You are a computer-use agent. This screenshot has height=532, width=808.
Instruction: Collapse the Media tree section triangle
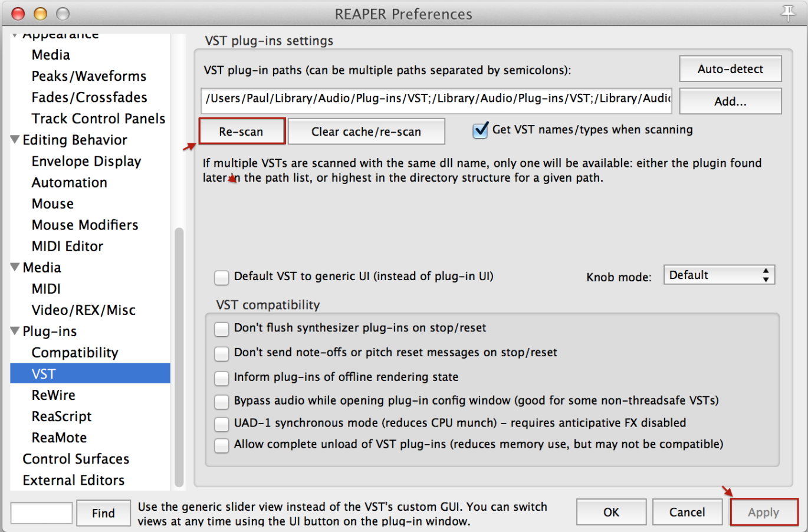[15, 267]
